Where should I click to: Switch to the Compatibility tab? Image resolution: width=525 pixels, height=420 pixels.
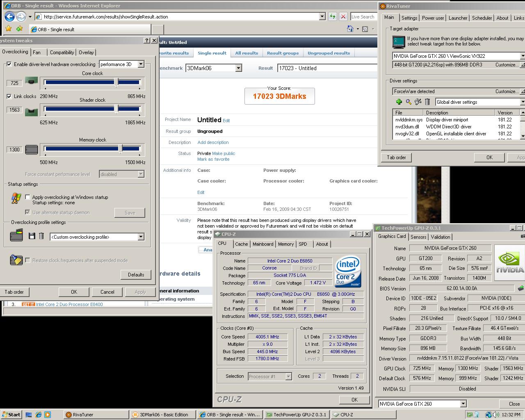pos(62,52)
